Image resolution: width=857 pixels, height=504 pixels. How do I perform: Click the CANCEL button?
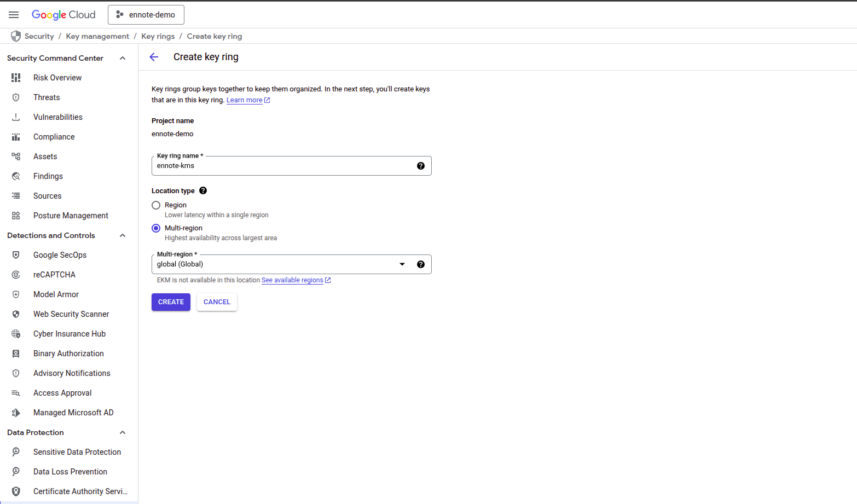point(217,302)
